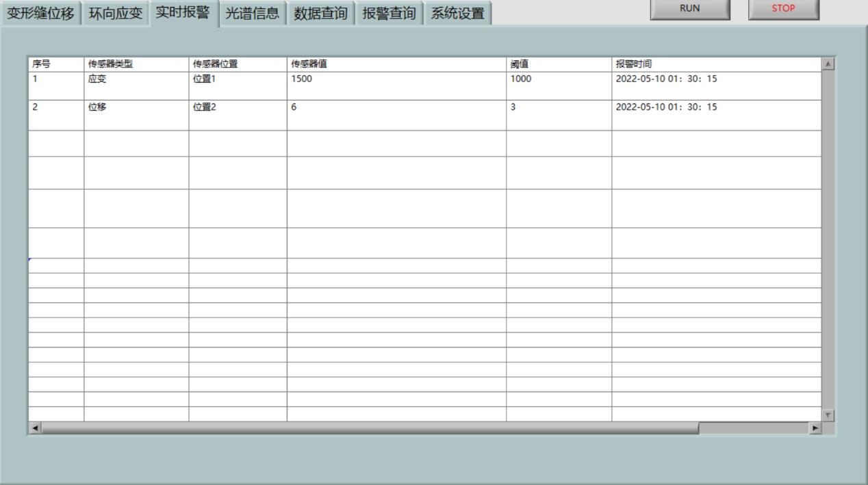Switch to the 环向应变 tab

pos(116,14)
